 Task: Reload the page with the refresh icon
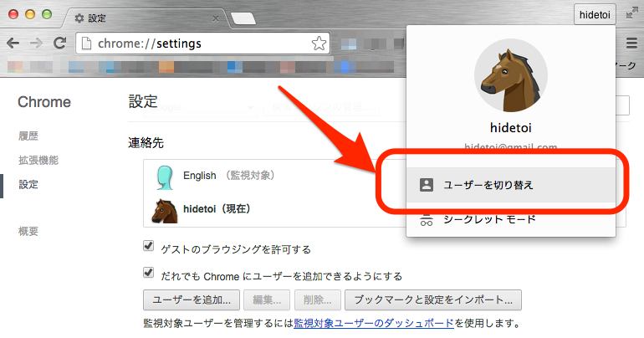(60, 43)
